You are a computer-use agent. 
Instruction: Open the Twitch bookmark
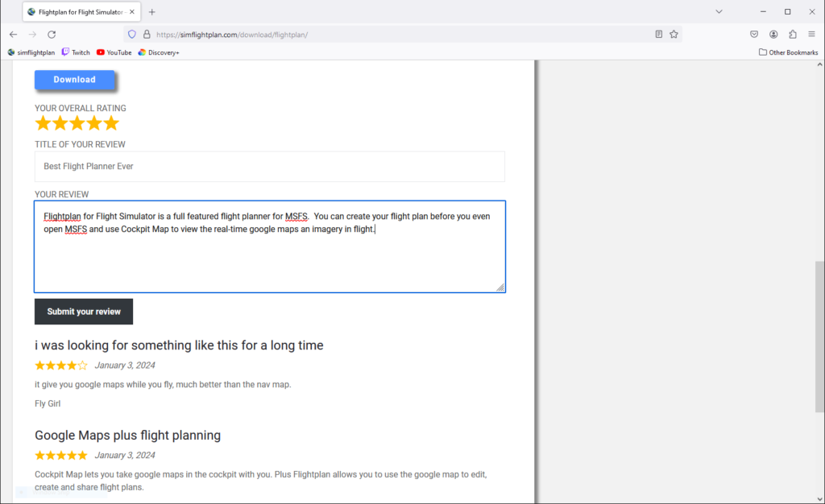[76, 52]
